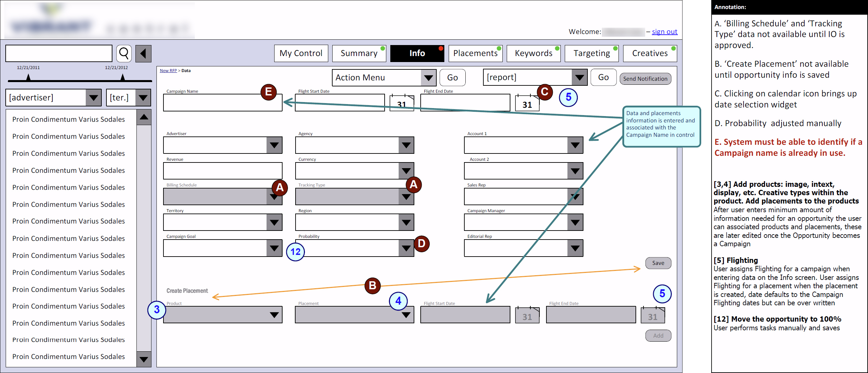Open the calendar for the placement Flight End Date
The image size is (868, 373).
pyautogui.click(x=653, y=315)
